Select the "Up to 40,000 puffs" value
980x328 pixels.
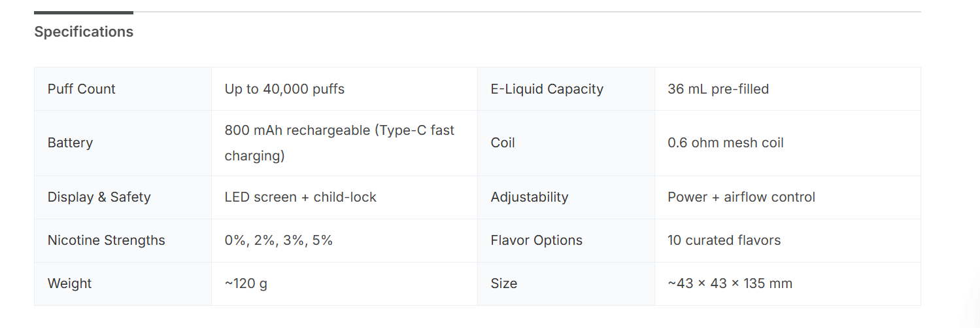click(284, 89)
